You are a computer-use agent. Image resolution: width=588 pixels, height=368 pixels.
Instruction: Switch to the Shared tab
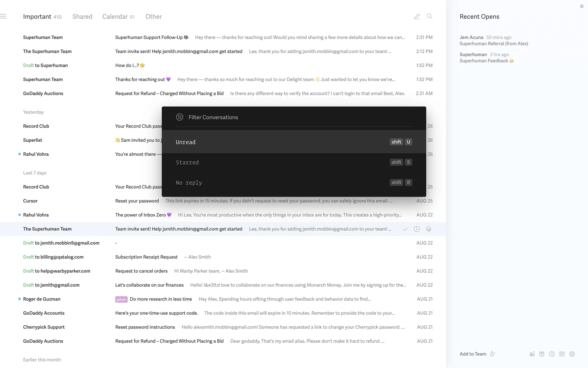pos(82,17)
